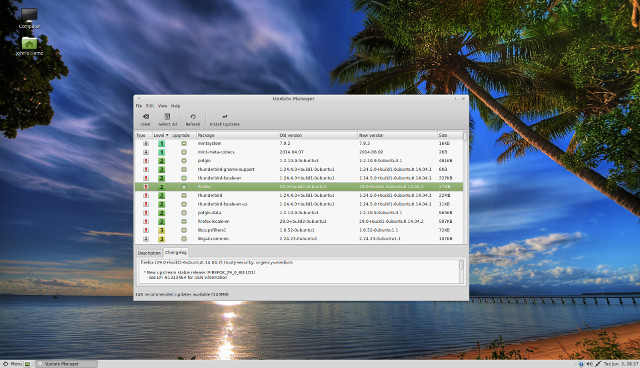This screenshot has height=368, width=640.
Task: Click the pen-shaped icon in system tray
Action: (598, 364)
